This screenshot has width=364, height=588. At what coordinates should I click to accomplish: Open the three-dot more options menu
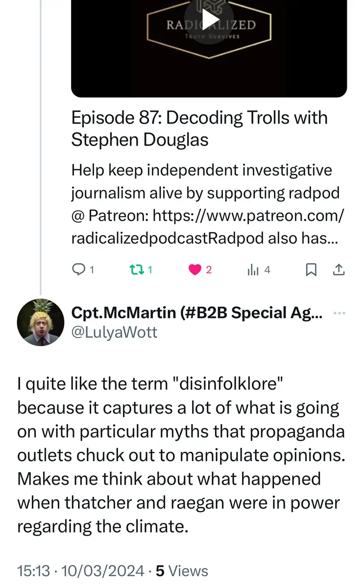[339, 313]
